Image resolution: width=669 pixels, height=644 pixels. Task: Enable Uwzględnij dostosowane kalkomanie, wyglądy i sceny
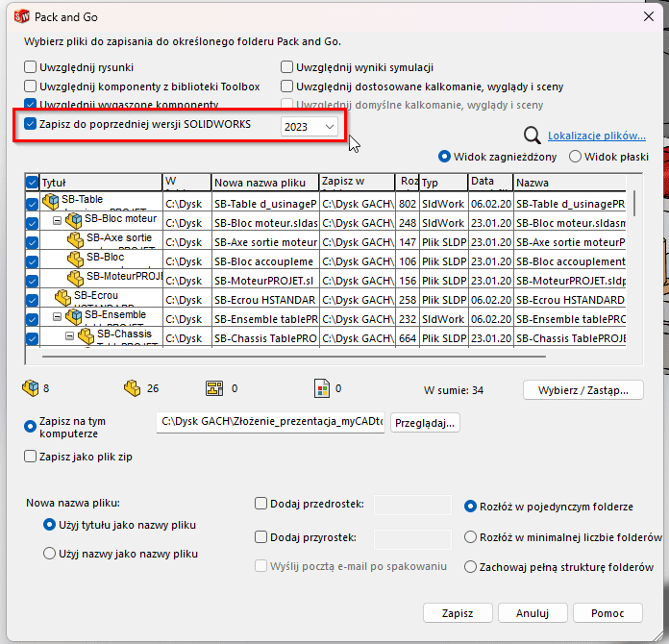point(286,87)
